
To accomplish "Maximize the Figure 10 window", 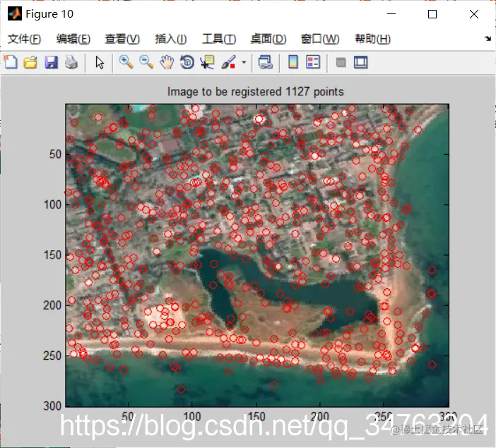I will (432, 14).
